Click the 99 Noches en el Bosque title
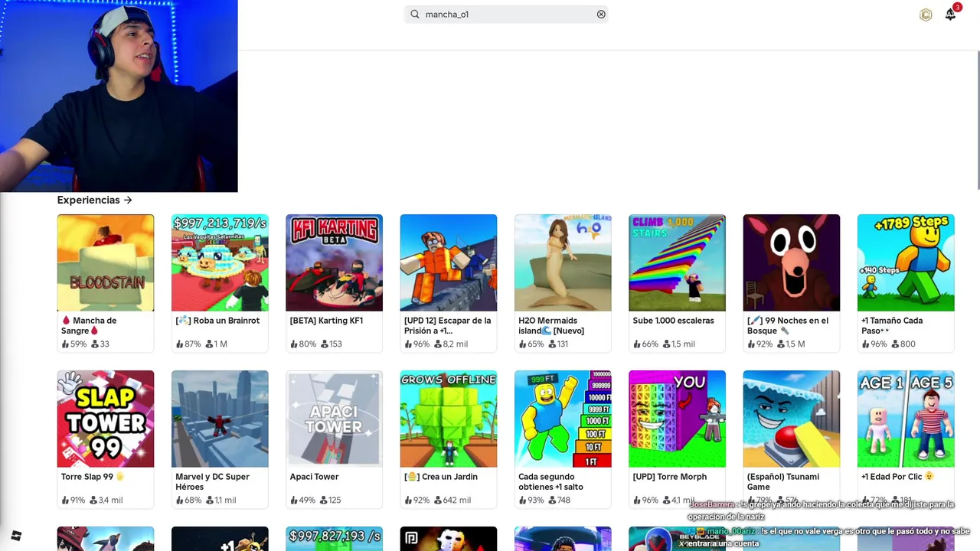Viewport: 980px width, 551px height. (788, 325)
